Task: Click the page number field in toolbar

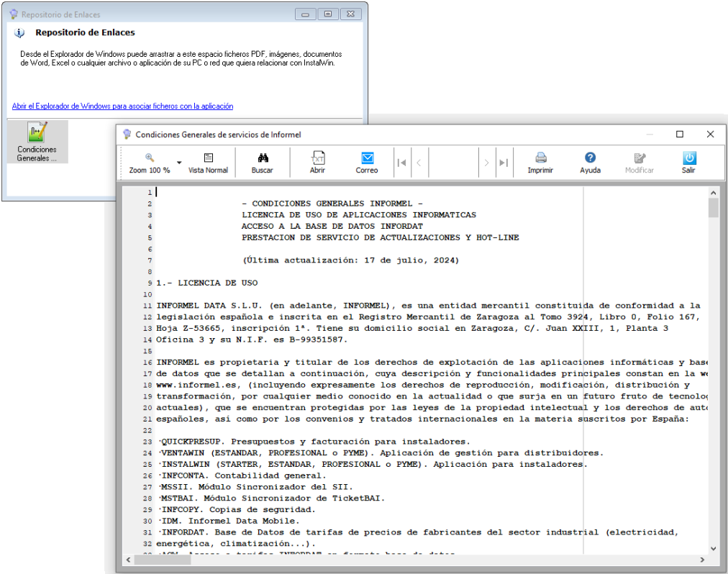Action: (453, 163)
